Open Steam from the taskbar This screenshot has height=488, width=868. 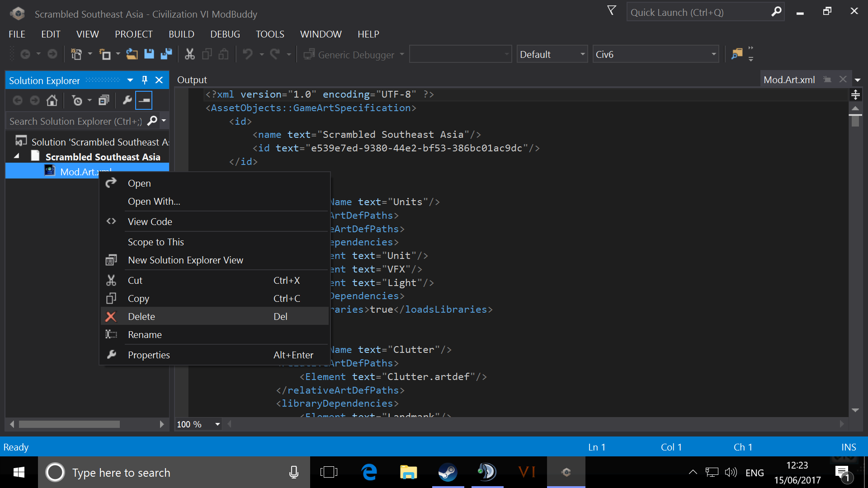coord(448,473)
